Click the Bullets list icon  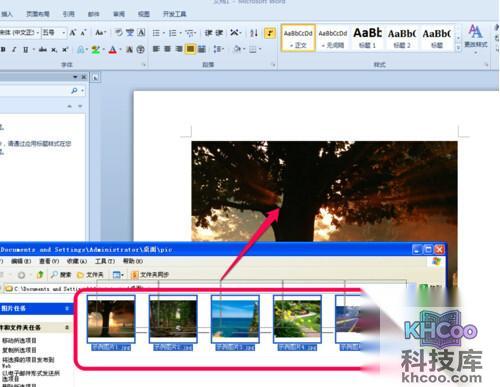pyautogui.click(x=156, y=33)
